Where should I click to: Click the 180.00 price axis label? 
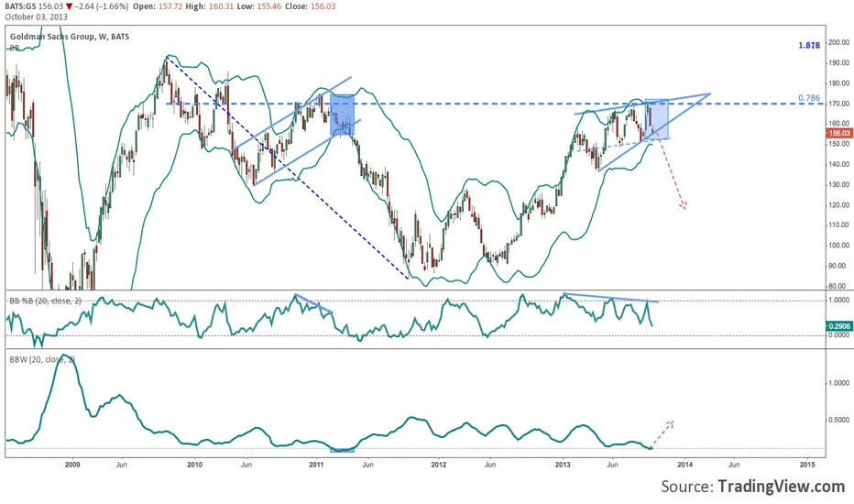tap(838, 83)
